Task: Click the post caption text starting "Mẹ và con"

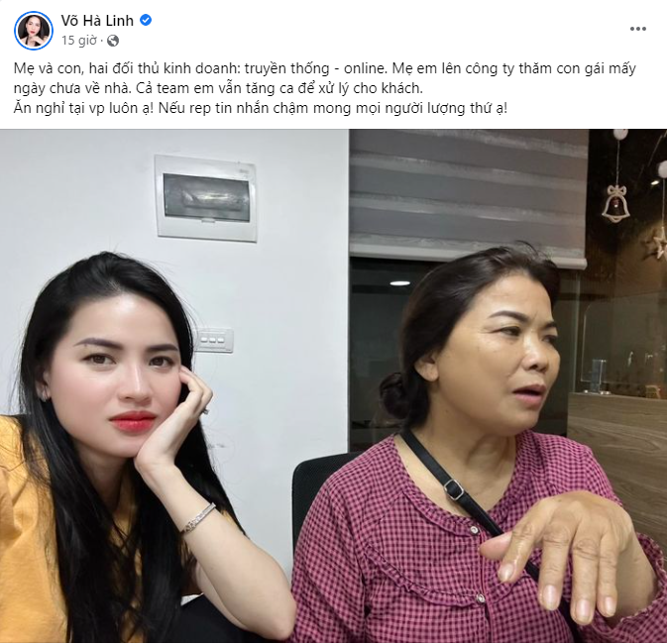Action: pyautogui.click(x=325, y=88)
